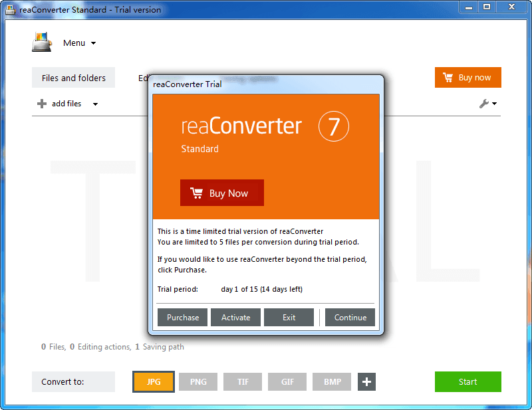Expand the Menu dropdown arrow
The image size is (532, 410).
[x=93, y=43]
